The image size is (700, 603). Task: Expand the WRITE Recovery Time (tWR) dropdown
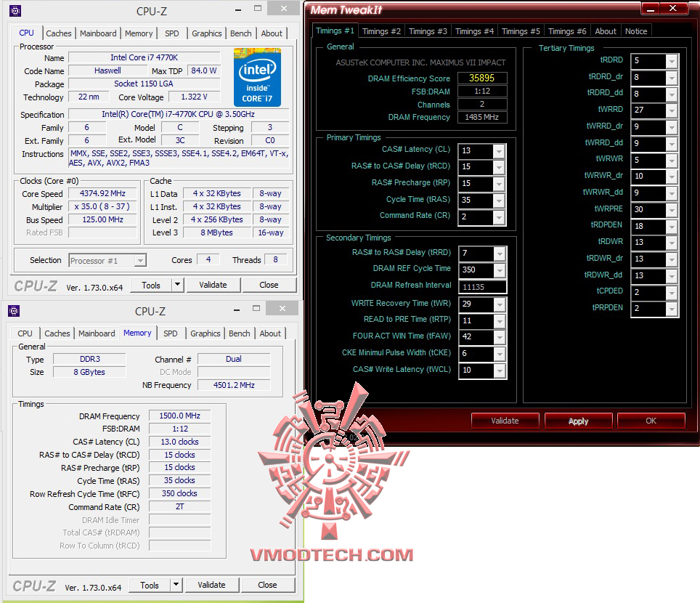coord(500,304)
